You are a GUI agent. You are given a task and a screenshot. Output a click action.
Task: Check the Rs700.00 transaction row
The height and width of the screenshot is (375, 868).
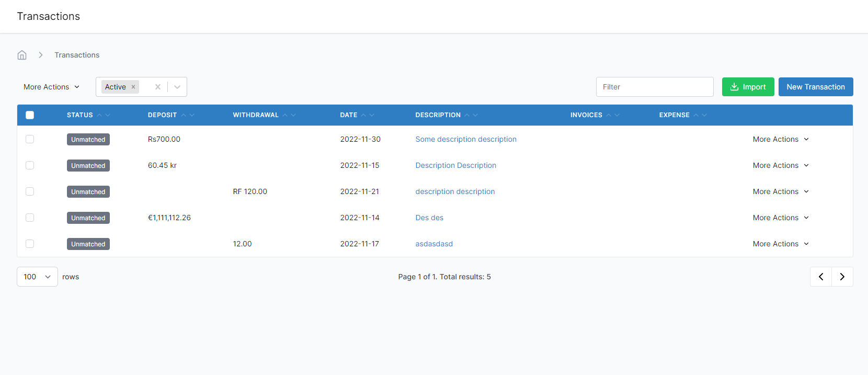[x=30, y=139]
